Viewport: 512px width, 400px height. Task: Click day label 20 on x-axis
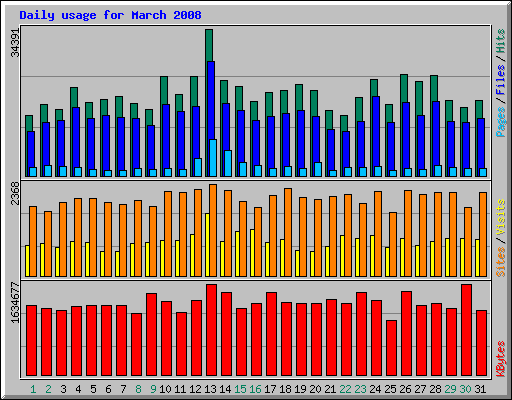[315, 389]
